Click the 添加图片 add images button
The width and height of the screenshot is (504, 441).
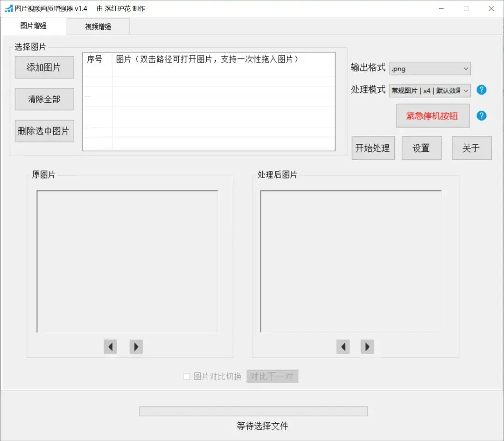[44, 67]
